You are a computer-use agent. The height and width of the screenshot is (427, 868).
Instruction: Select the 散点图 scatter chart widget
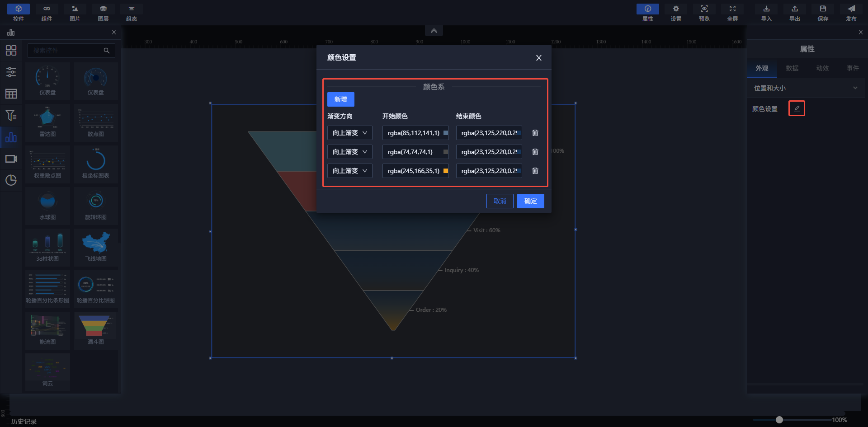coord(96,122)
